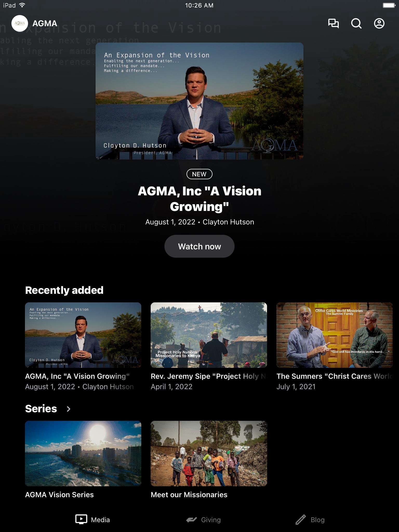Tap the Media tab screen icon
The image size is (399, 532).
tap(81, 519)
